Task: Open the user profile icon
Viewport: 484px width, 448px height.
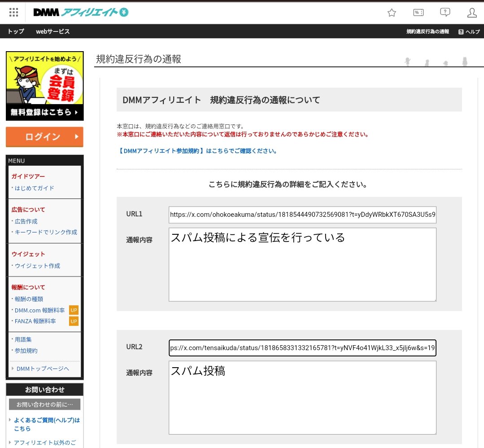Action: [472, 13]
